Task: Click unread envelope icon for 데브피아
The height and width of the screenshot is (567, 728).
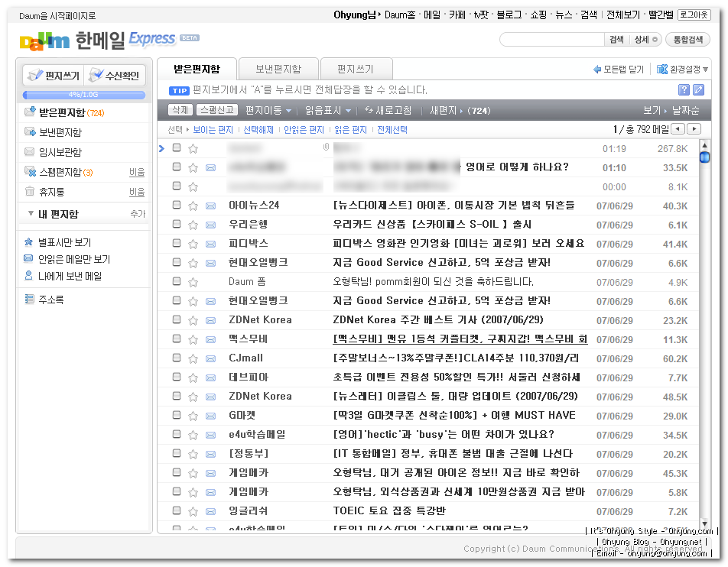Action: (x=211, y=377)
